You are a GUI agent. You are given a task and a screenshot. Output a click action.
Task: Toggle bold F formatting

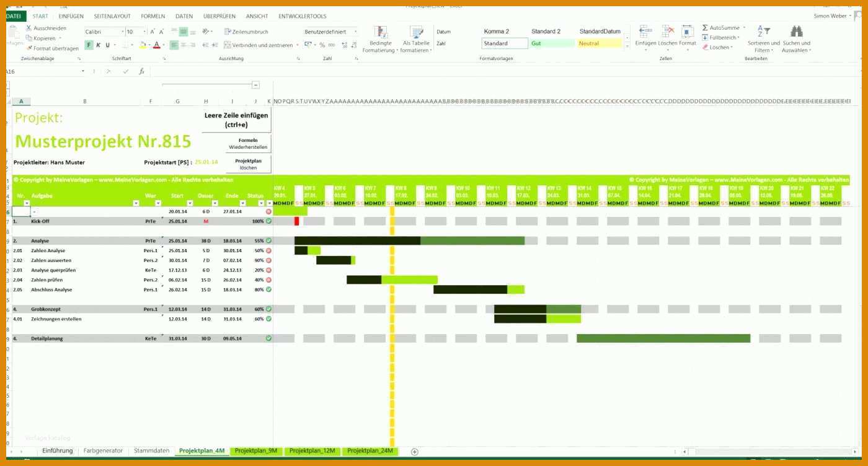(89, 45)
